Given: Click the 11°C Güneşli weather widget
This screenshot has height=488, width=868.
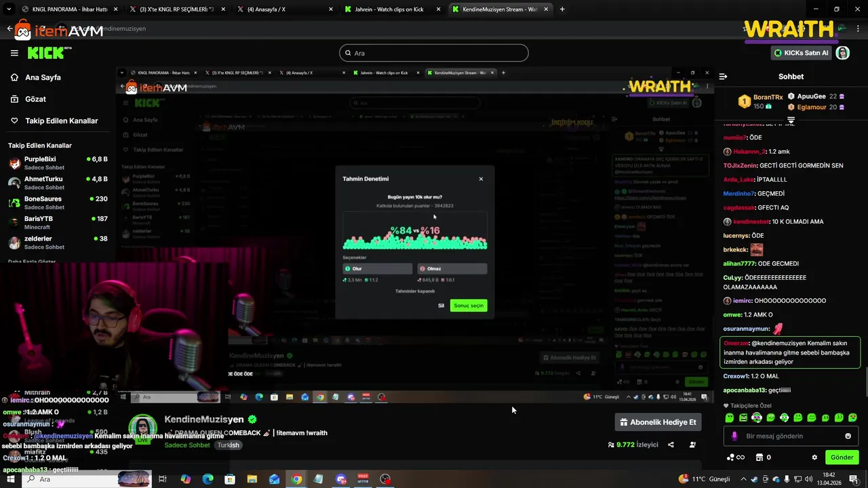Looking at the screenshot, I should point(704,479).
